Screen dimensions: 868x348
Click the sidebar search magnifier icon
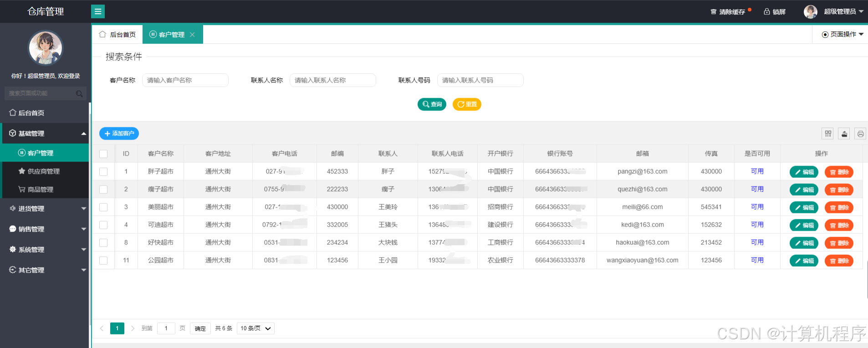[x=79, y=94]
